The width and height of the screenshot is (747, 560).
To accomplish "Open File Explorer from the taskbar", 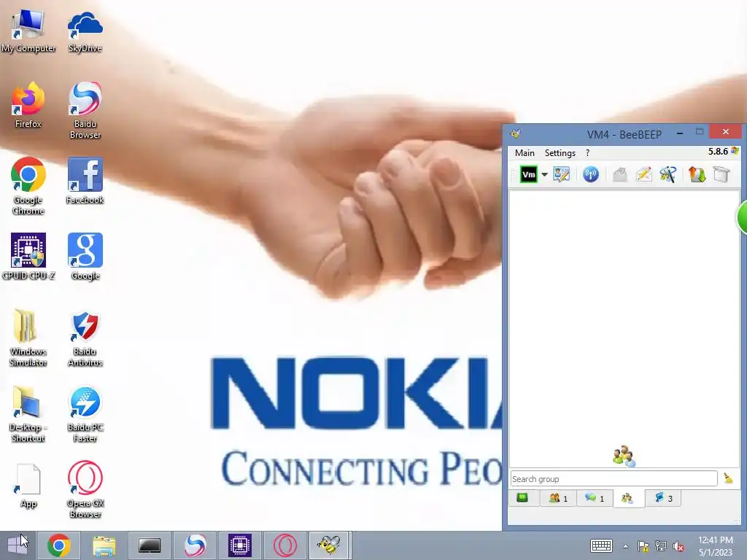I will (x=104, y=545).
